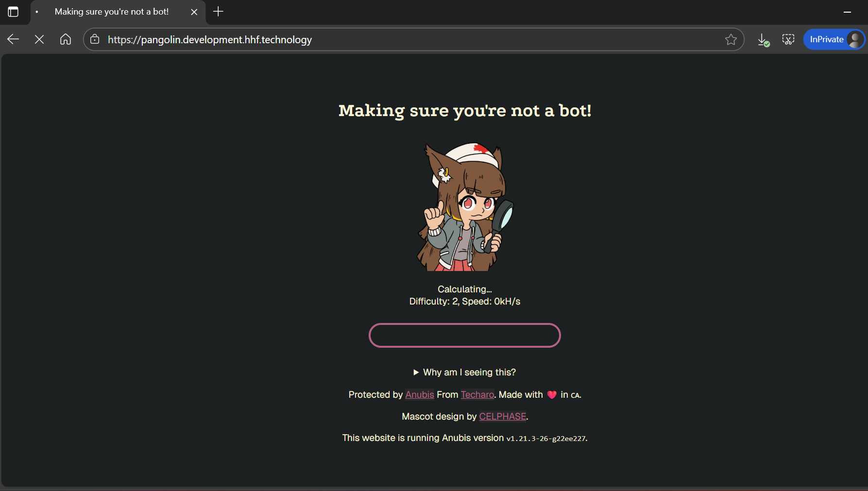Screen dimensions: 868x491
Task: Click the InPrivate profile button
Action: (834, 39)
